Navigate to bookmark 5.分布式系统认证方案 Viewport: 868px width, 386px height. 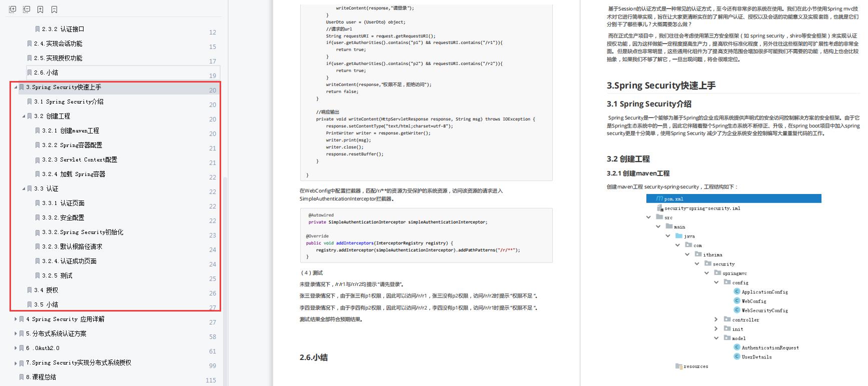pos(56,333)
